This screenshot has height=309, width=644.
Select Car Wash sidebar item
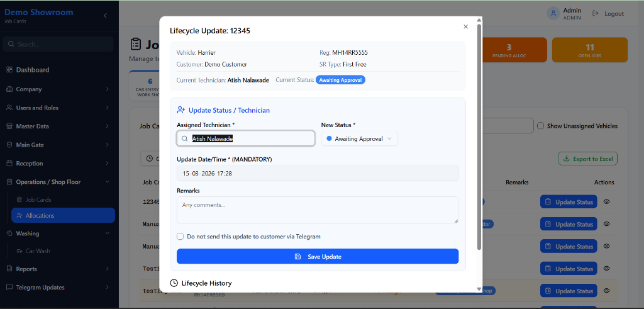click(x=37, y=251)
